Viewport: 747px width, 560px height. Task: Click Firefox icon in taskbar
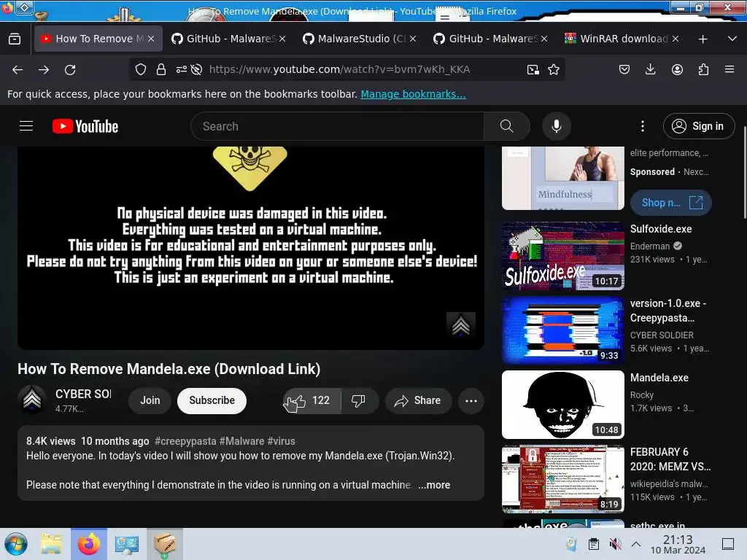click(89, 544)
